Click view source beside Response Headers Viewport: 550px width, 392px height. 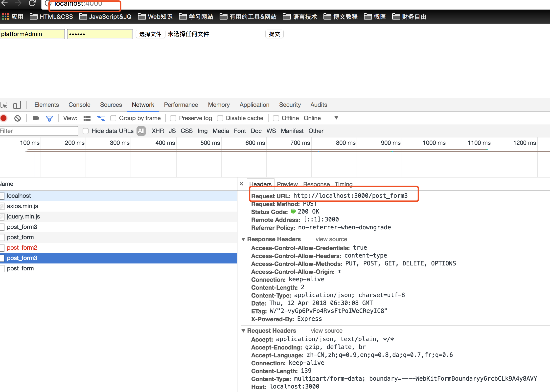pyautogui.click(x=331, y=239)
